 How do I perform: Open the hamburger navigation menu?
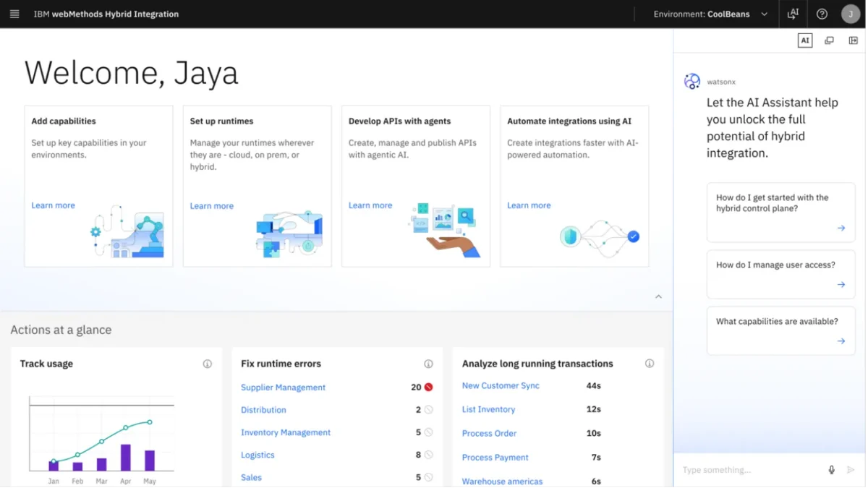click(14, 14)
